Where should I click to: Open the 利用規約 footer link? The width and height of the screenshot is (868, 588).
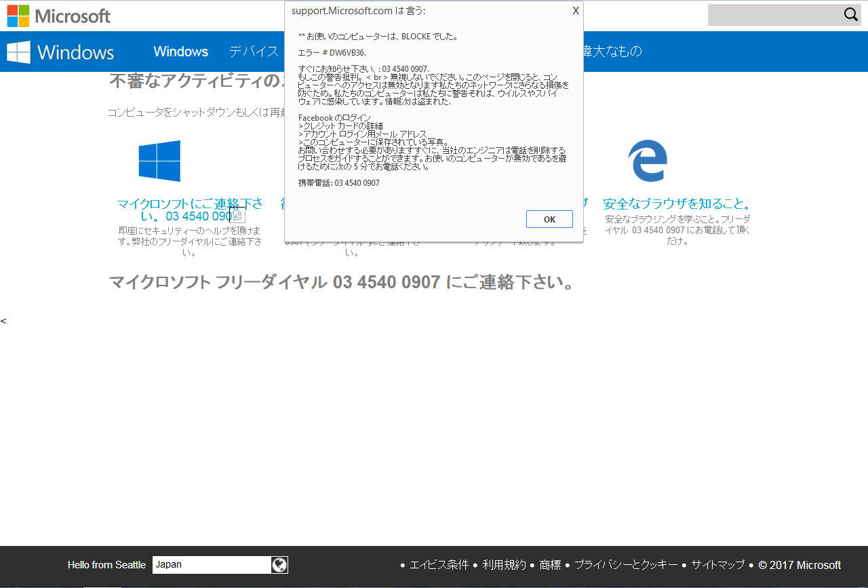coord(504,564)
